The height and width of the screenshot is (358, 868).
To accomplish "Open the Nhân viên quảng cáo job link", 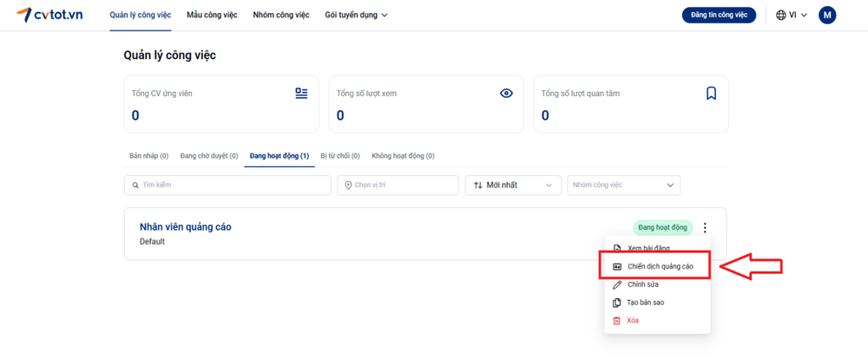I will click(185, 227).
